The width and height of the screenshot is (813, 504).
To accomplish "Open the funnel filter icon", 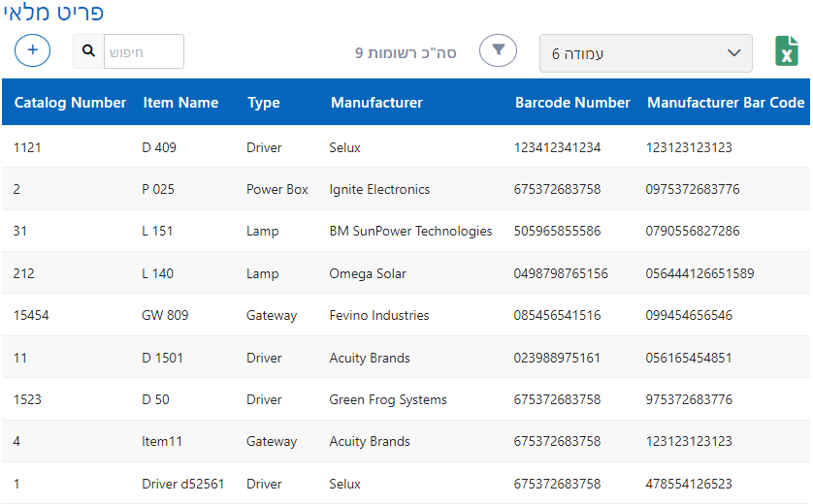I will 498,50.
